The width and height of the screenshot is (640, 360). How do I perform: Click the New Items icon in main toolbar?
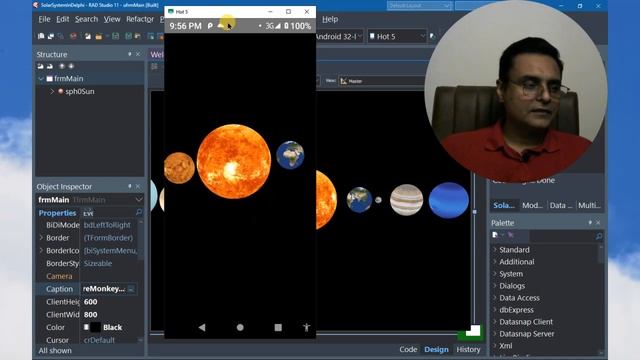(41, 36)
